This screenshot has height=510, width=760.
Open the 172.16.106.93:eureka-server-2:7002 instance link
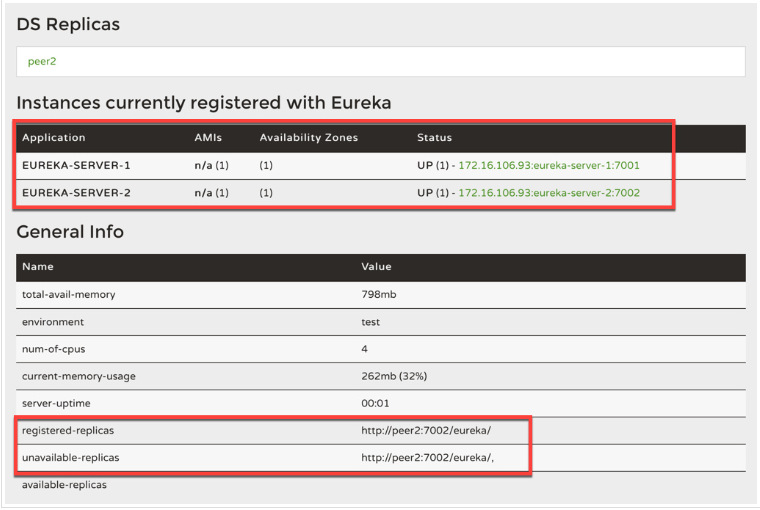coord(549,193)
